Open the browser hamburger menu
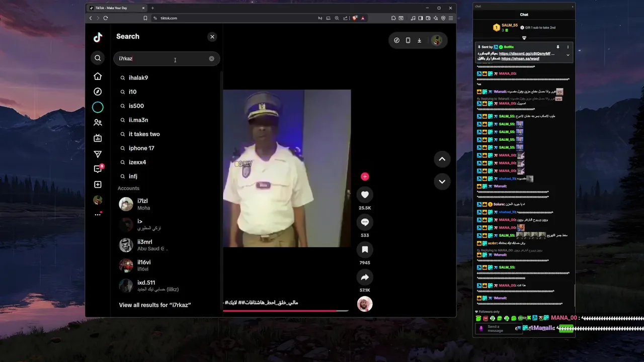 tap(451, 18)
